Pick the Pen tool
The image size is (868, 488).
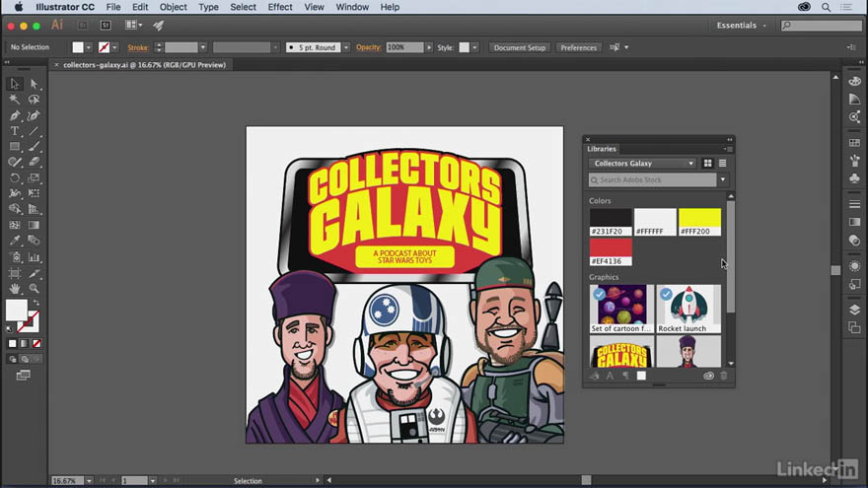15,115
